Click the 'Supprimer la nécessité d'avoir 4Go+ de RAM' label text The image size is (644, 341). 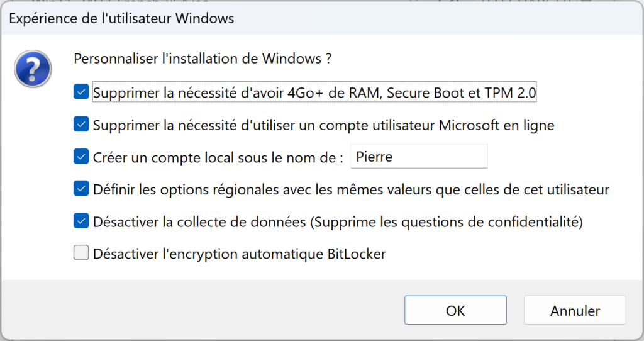pyautogui.click(x=238, y=93)
